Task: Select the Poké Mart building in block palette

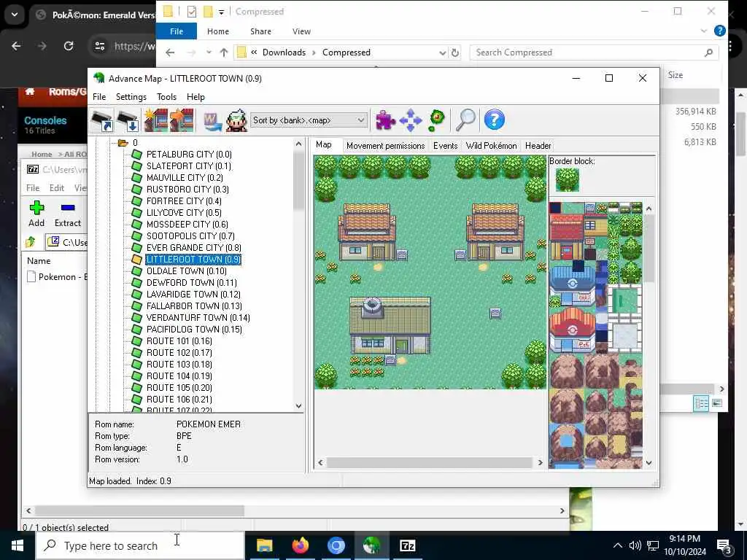Action: point(573,286)
